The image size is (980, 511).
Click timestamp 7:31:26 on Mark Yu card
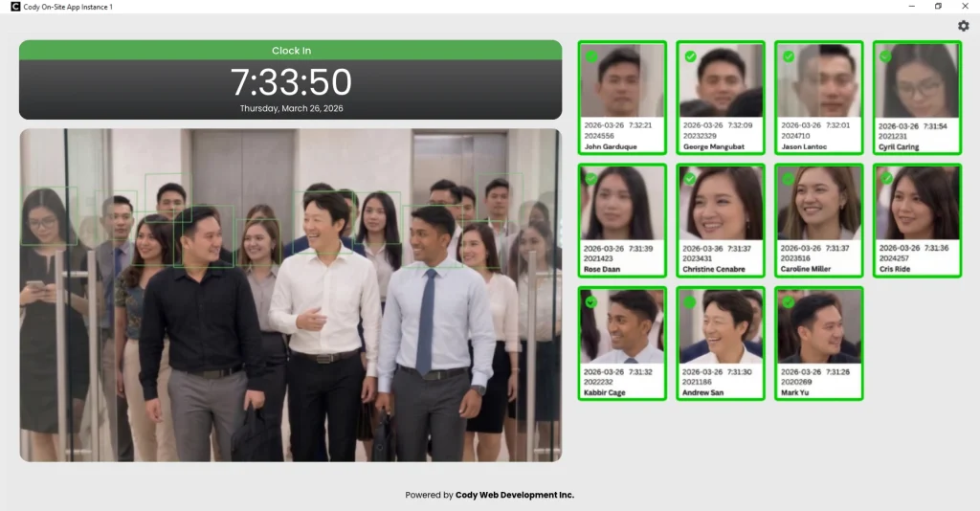click(838, 371)
